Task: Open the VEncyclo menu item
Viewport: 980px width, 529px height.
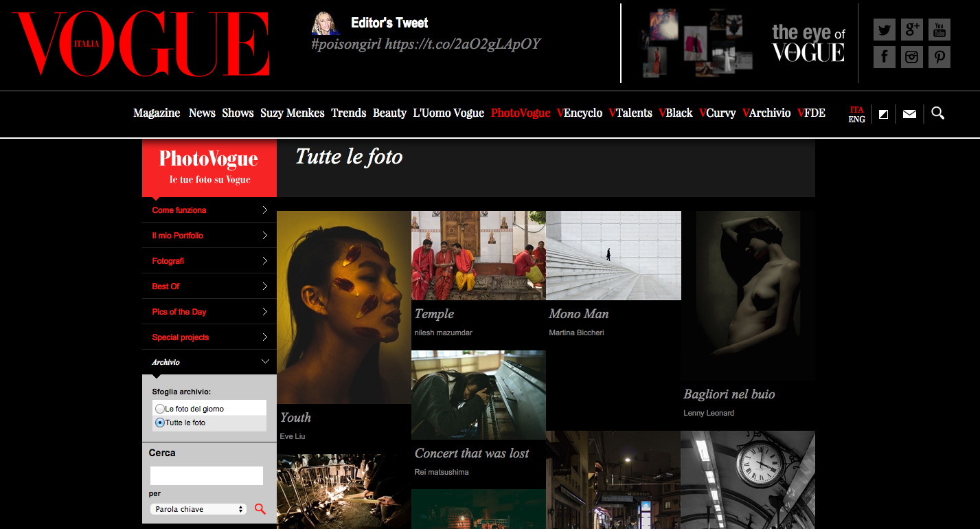Action: (x=580, y=113)
